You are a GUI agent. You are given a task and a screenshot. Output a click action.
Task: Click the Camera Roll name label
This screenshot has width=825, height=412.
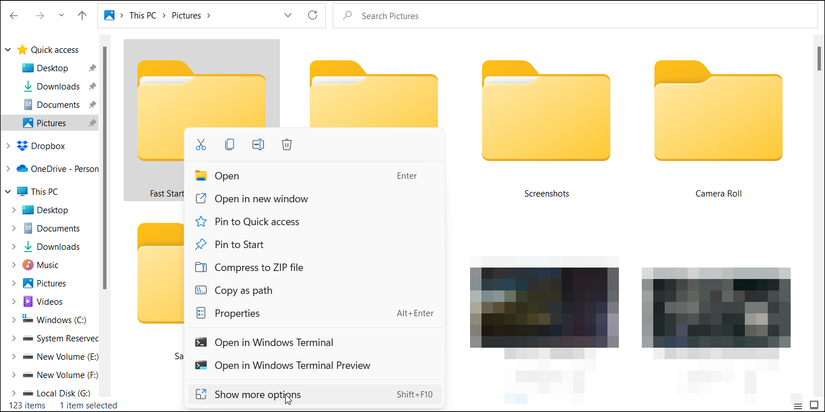coord(718,194)
